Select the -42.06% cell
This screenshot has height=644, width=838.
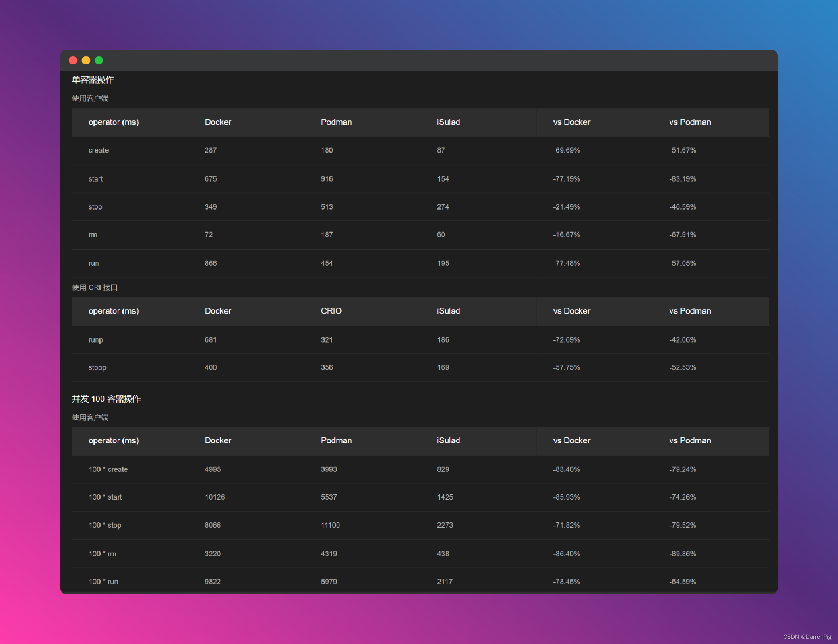(683, 340)
